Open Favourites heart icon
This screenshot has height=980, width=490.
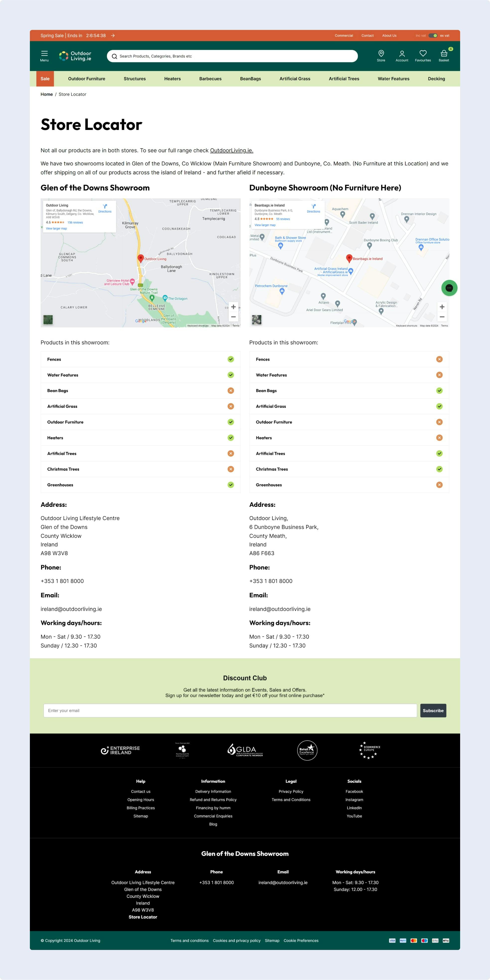tap(423, 54)
